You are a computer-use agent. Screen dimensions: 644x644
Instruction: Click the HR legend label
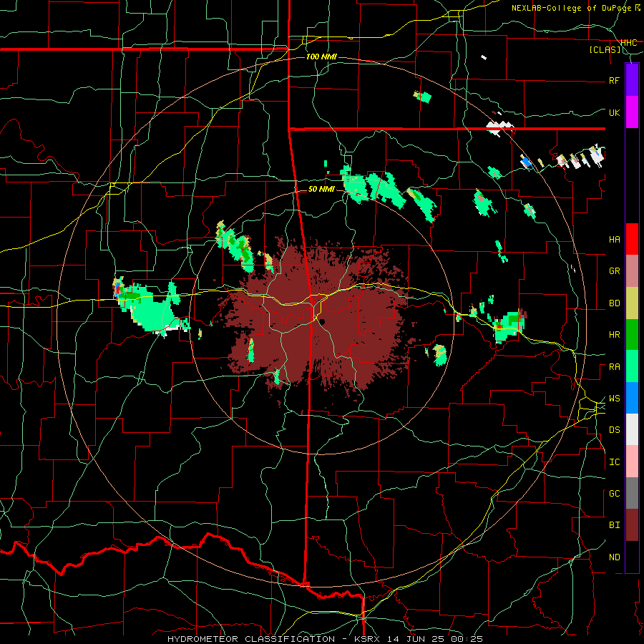614,335
